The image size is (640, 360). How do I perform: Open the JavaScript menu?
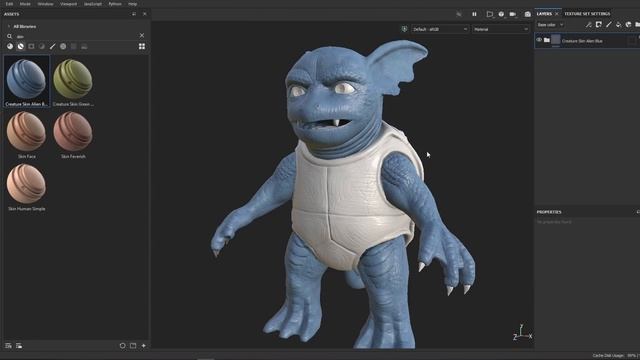93,4
